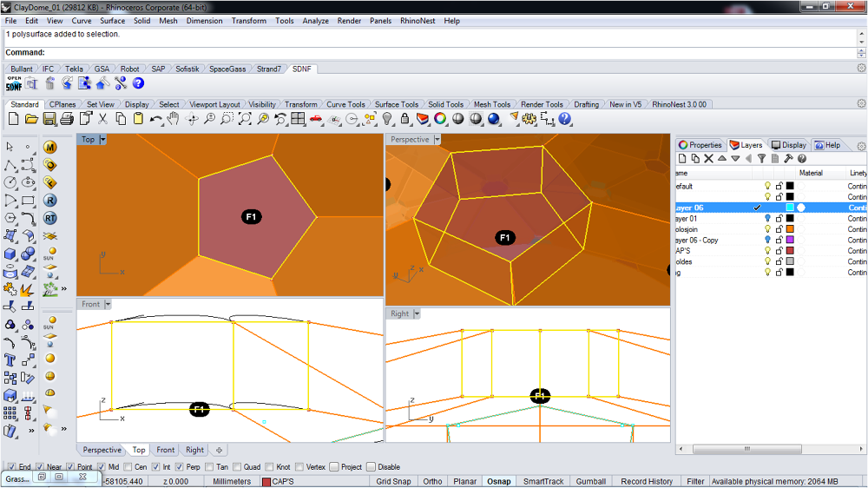Open the Analyze menu

click(315, 21)
